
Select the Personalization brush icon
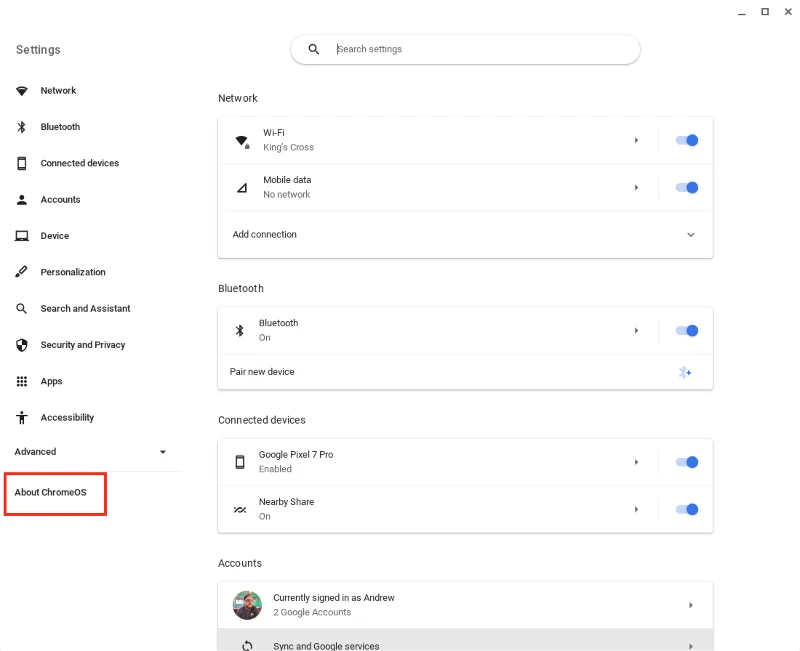coord(22,271)
